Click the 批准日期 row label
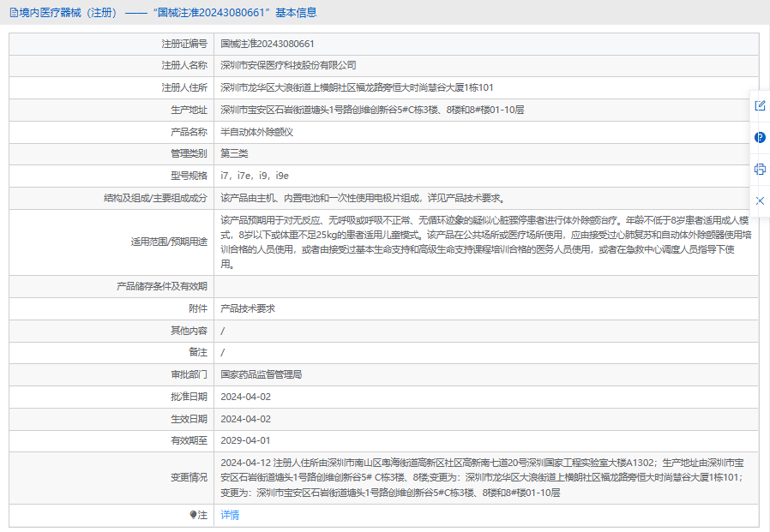This screenshot has height=532, width=770. 189,397
